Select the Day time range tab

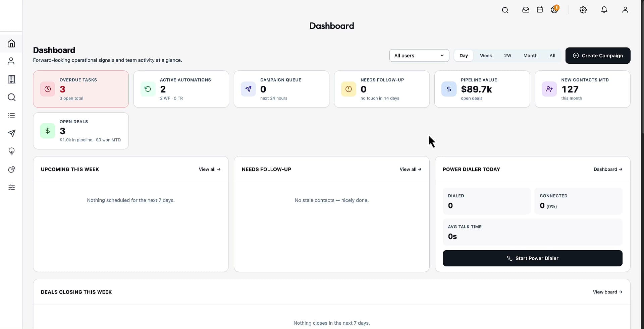(464, 56)
